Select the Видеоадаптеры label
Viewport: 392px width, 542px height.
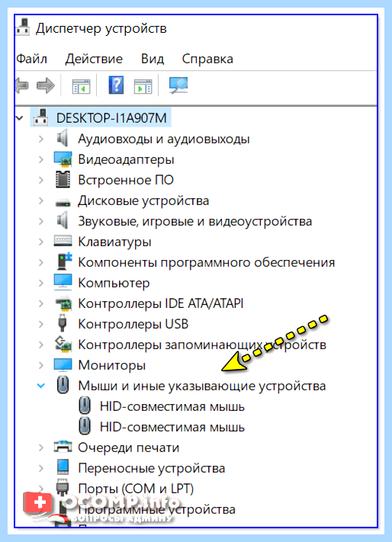(x=126, y=159)
